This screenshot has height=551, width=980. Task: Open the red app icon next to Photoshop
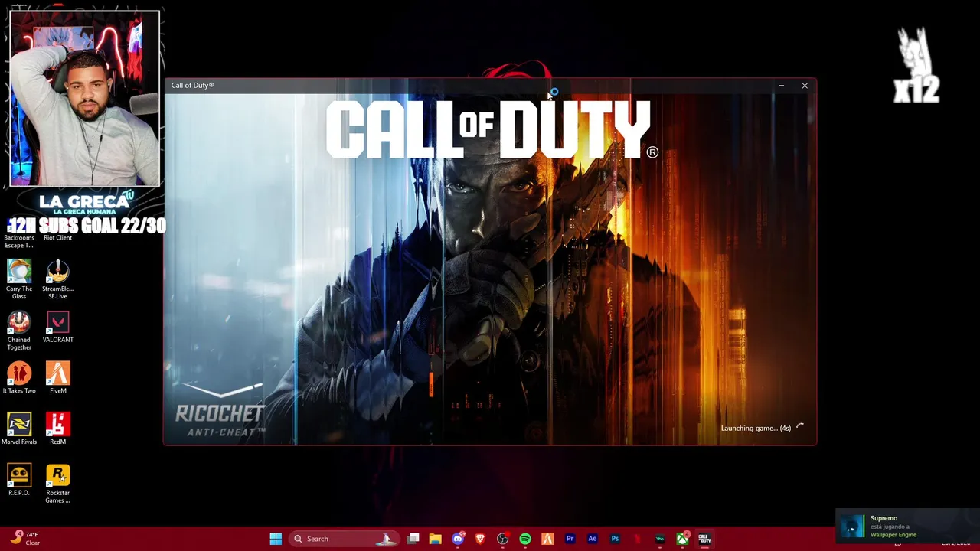point(637,539)
